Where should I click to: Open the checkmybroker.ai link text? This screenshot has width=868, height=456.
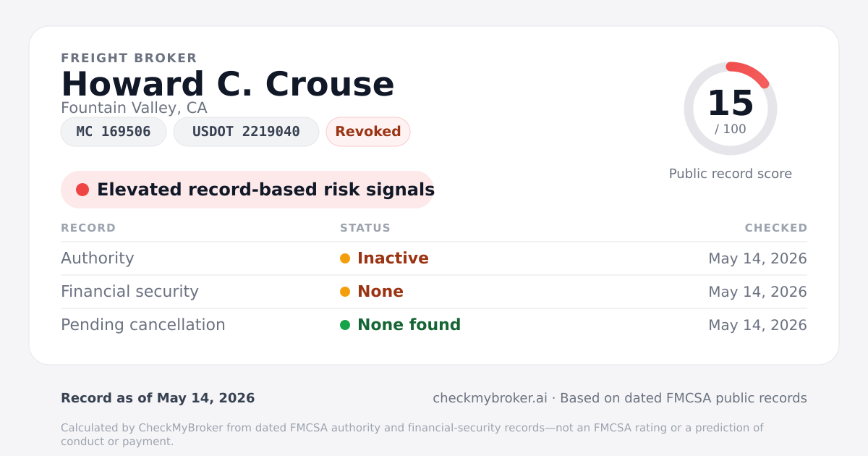[490, 398]
